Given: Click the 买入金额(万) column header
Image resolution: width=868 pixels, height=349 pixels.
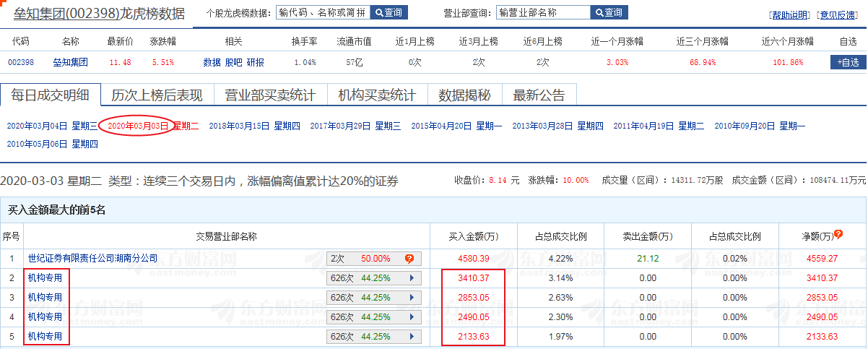Looking at the screenshot, I should point(474,236).
